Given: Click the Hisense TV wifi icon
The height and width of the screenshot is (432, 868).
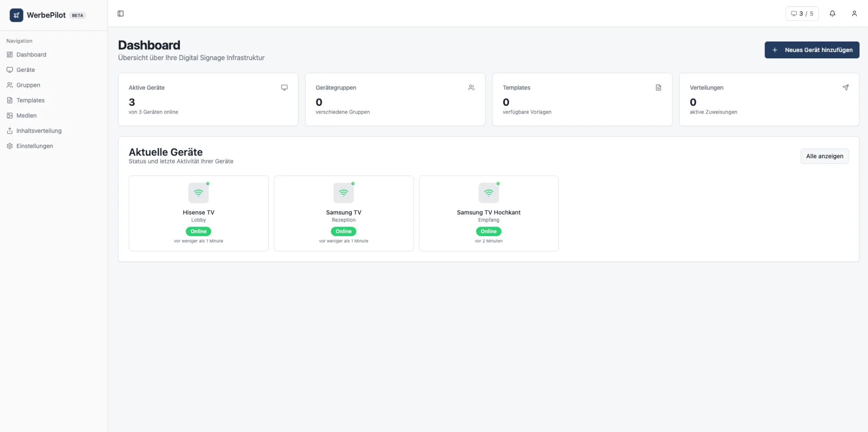Looking at the screenshot, I should (x=198, y=193).
